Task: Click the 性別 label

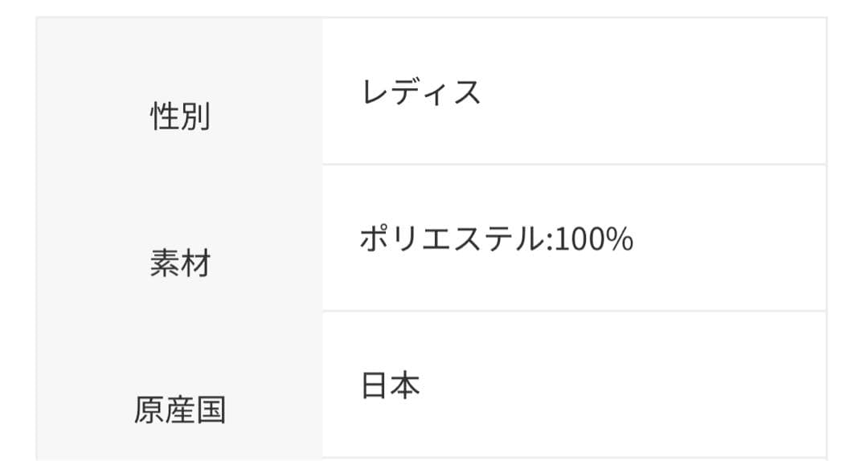Action: click(180, 117)
